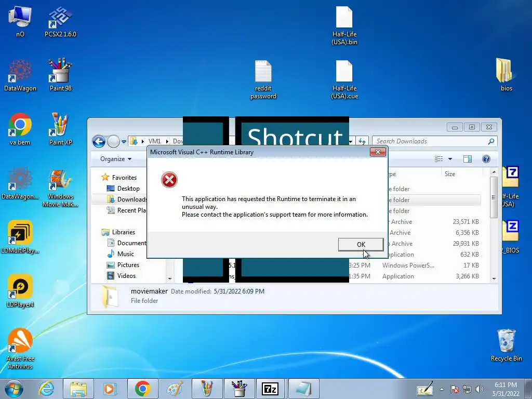Screen dimensions: 532x399
Task: Select the LDMultiPlayer desktop shortcut
Action: click(x=20, y=237)
